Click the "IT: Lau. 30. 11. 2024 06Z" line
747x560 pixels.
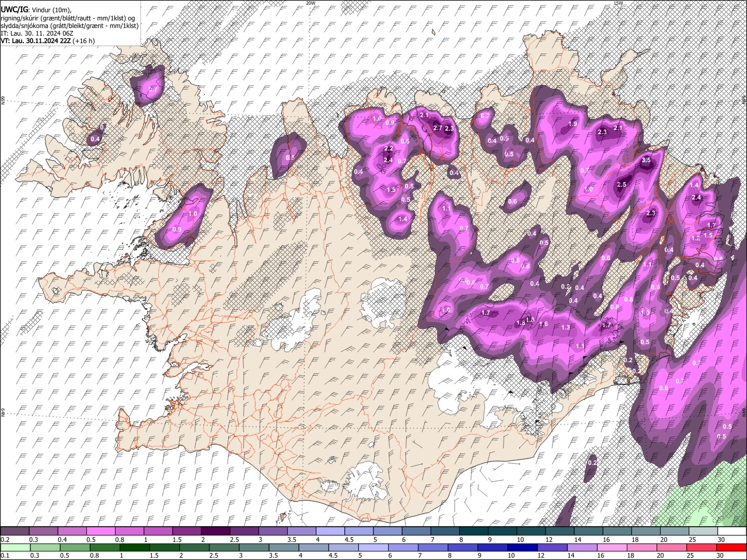coord(37,33)
